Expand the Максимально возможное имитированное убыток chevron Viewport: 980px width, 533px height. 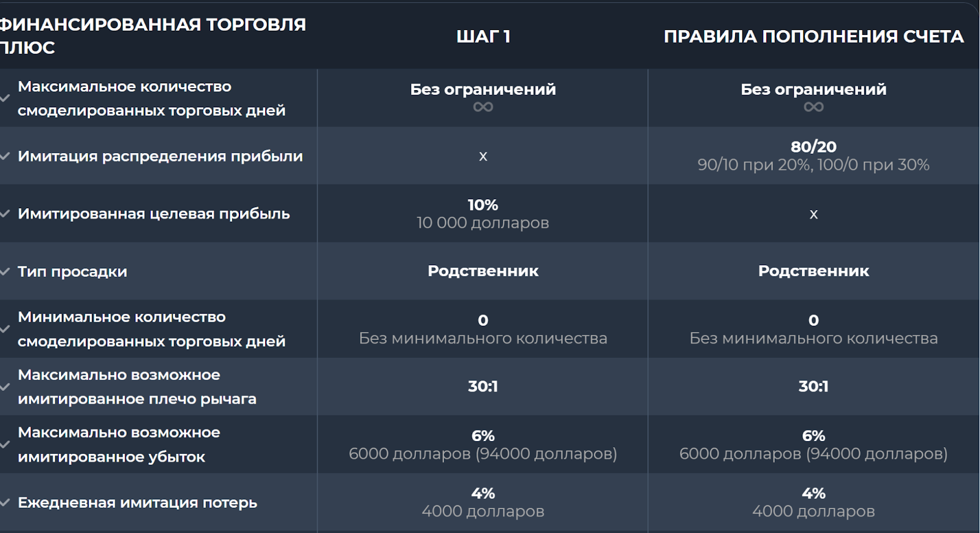[x=5, y=444]
